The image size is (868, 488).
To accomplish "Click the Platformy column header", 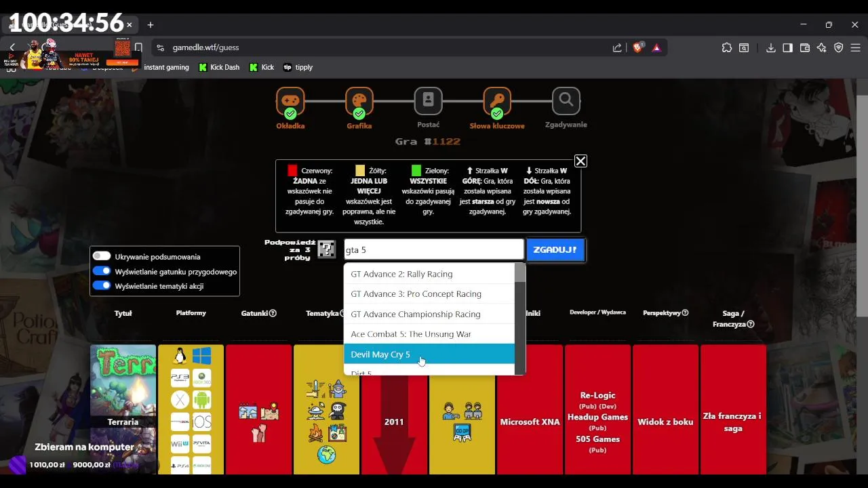I will coord(191,312).
